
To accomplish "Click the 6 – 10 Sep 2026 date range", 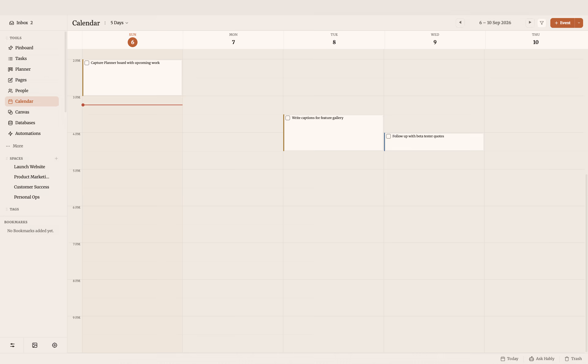I will [x=495, y=23].
